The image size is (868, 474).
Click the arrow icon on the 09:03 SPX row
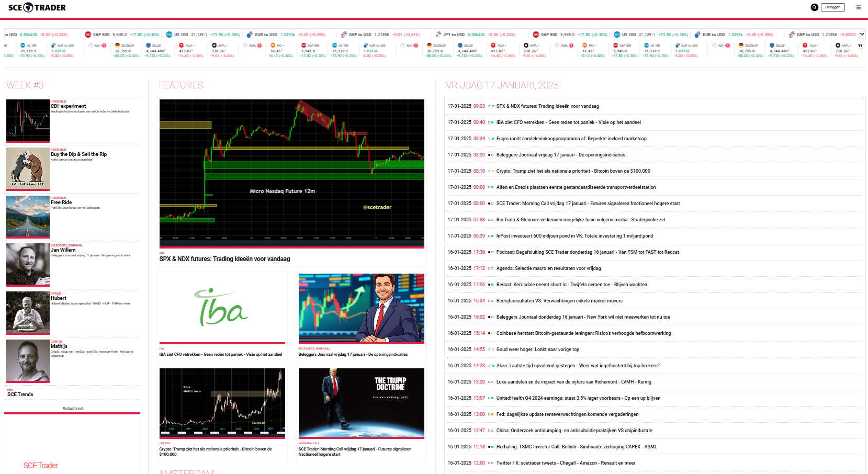(x=489, y=106)
